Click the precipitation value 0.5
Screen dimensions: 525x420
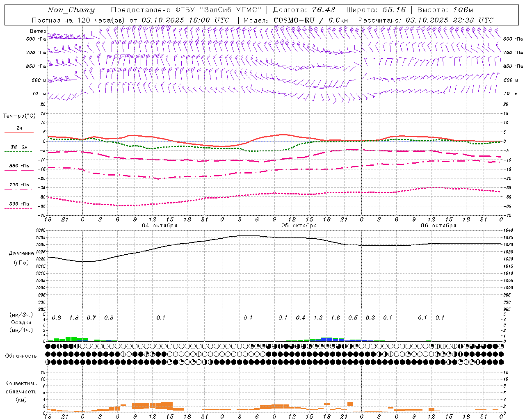[353, 318]
